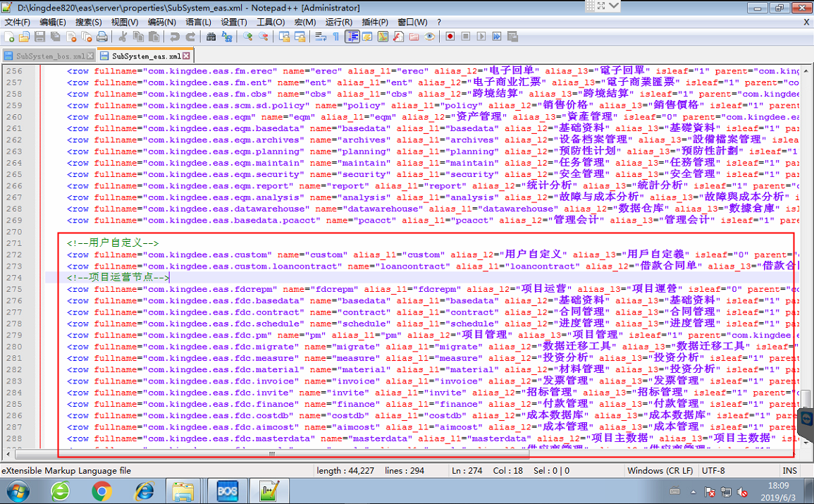Click the Save All toolbar icon

tap(55, 37)
